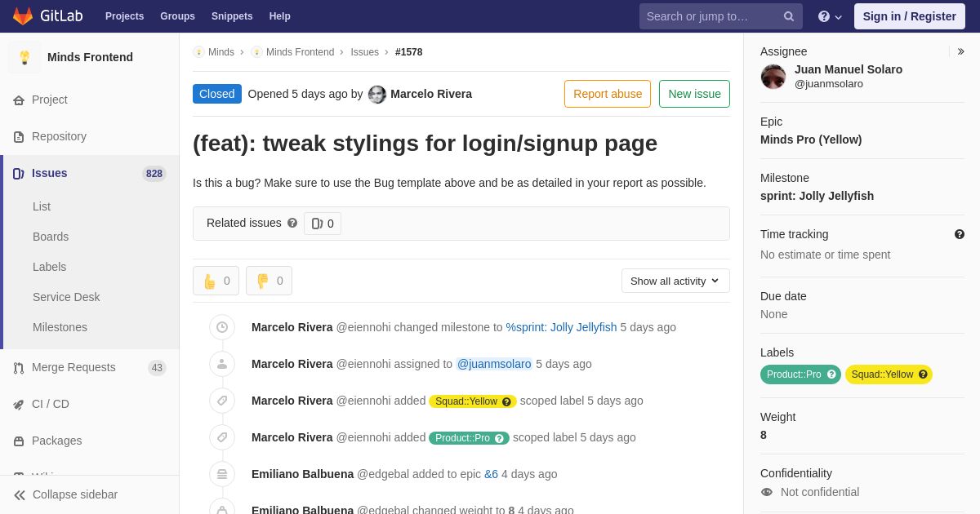
Task: Click the related issues count badge
Action: pos(323,224)
